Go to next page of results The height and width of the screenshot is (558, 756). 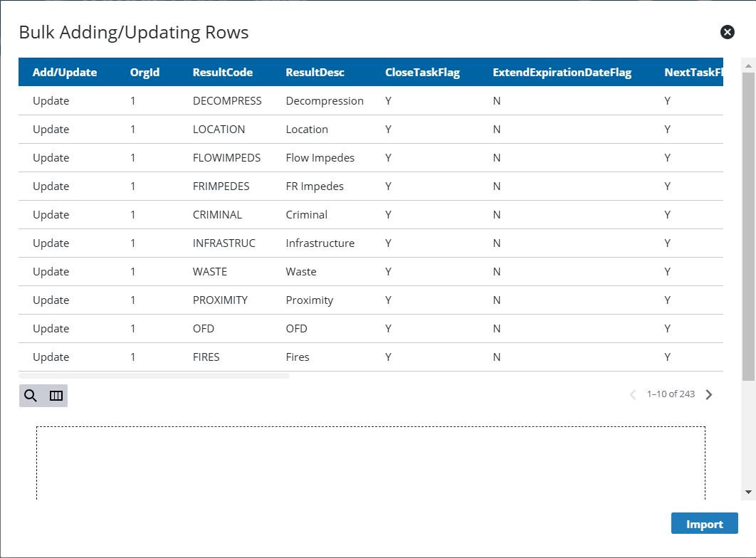[x=708, y=394]
